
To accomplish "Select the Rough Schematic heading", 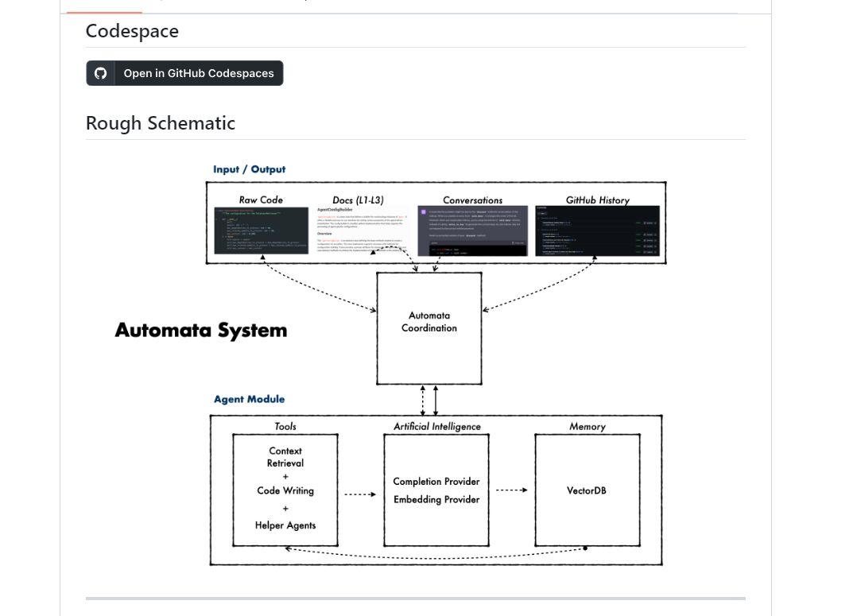I will (x=161, y=123).
